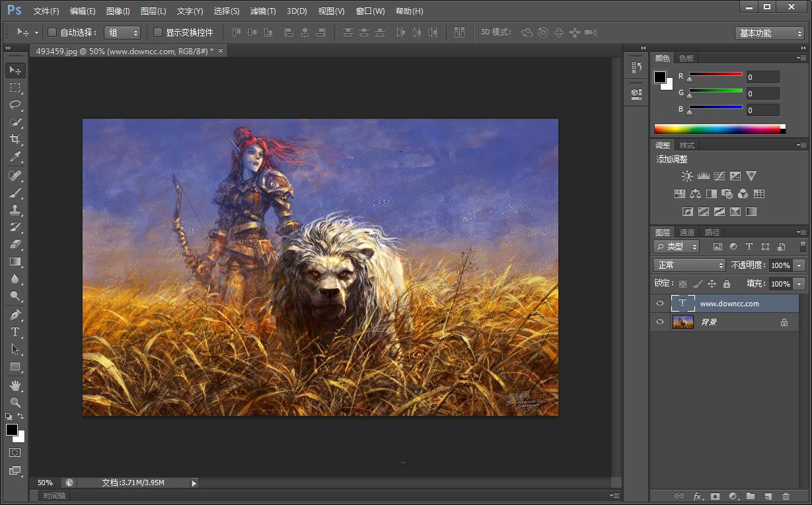Open the Move tool preset picker arrow
This screenshot has width=812, height=505.
click(36, 32)
